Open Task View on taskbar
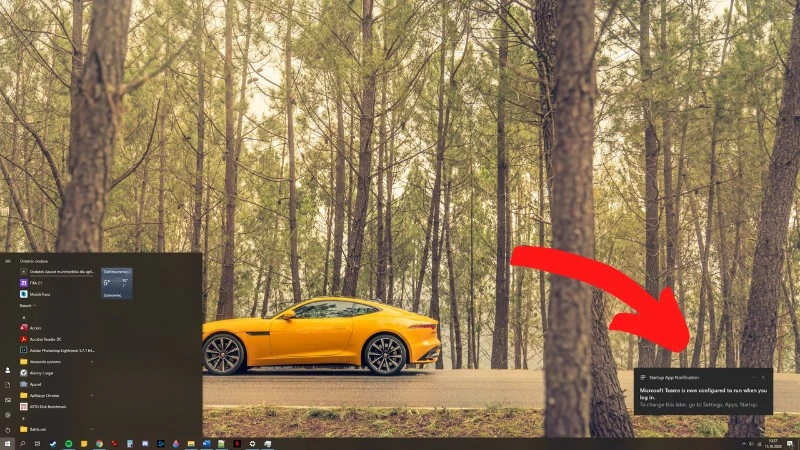Screen dimensions: 800x450 tap(37, 444)
